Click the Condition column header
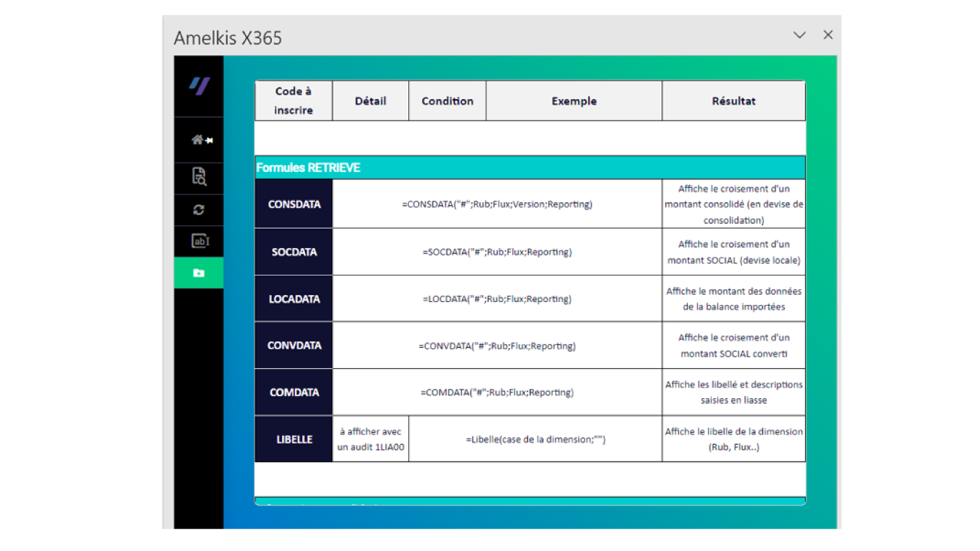 coord(447,100)
